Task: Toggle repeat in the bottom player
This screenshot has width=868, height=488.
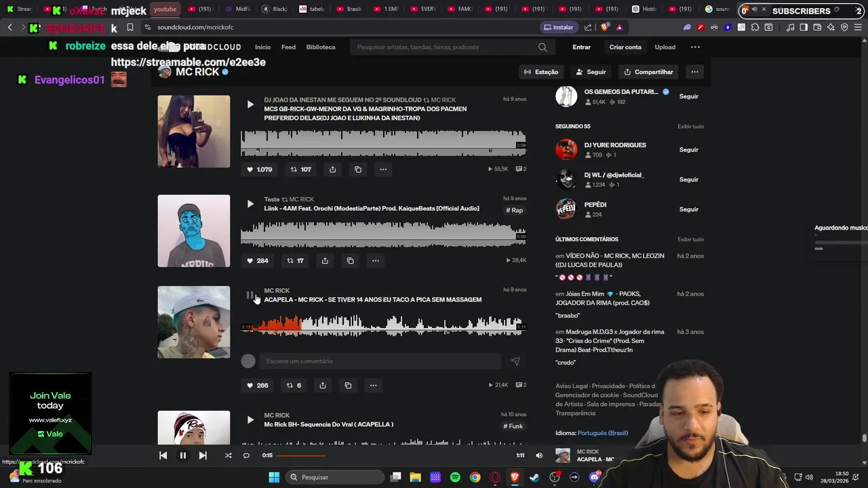Action: (x=246, y=455)
